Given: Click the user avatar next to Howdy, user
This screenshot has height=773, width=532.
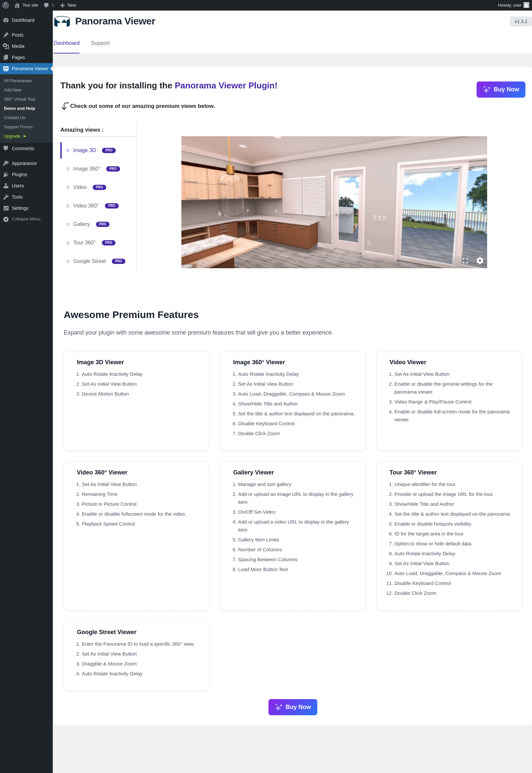Looking at the screenshot, I should tap(526, 5).
